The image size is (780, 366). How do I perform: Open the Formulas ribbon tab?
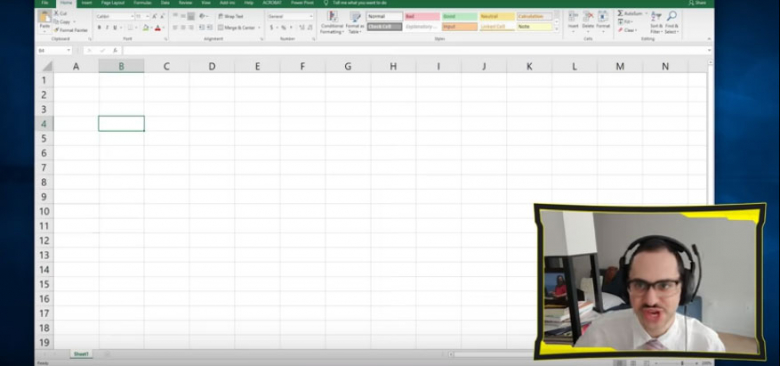pyautogui.click(x=142, y=3)
